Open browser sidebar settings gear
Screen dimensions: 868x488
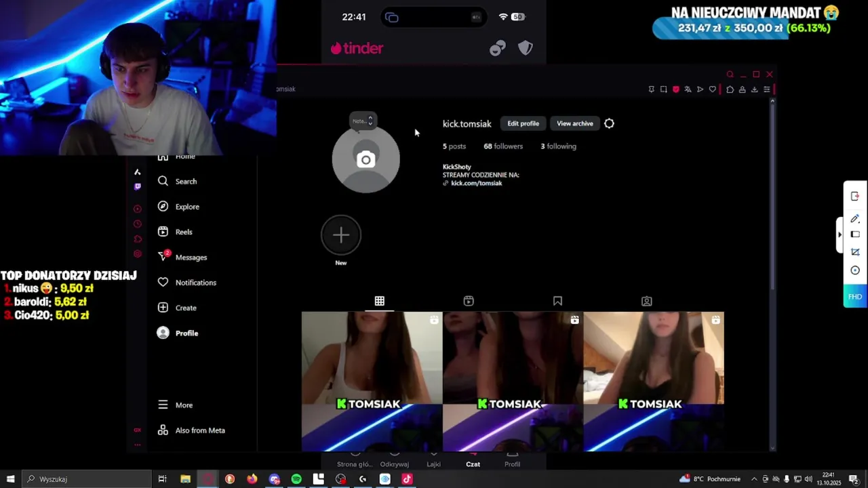[x=138, y=253]
